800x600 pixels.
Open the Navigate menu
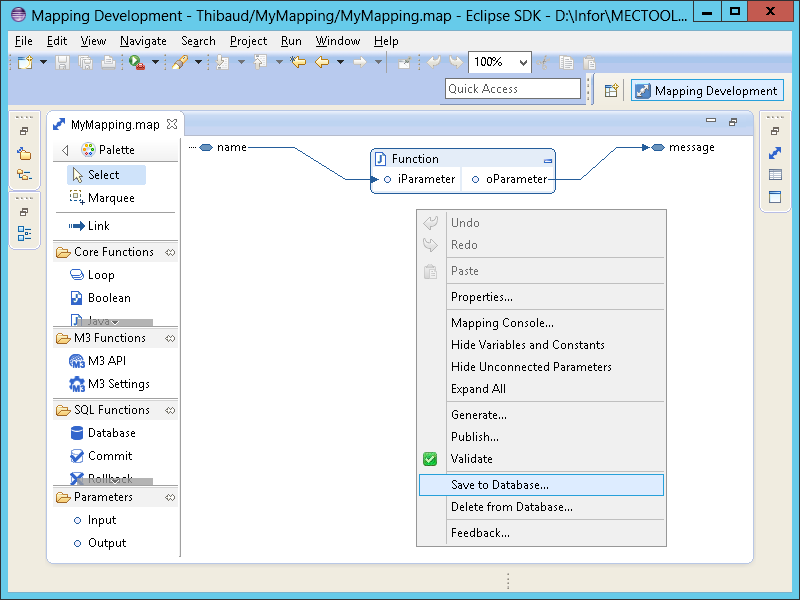(x=143, y=41)
